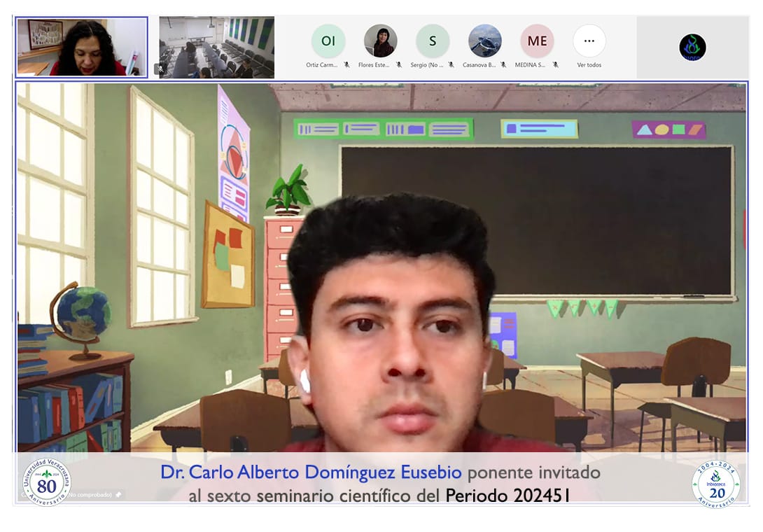
Task: Select the S avatar for Sergio
Action: [x=432, y=41]
